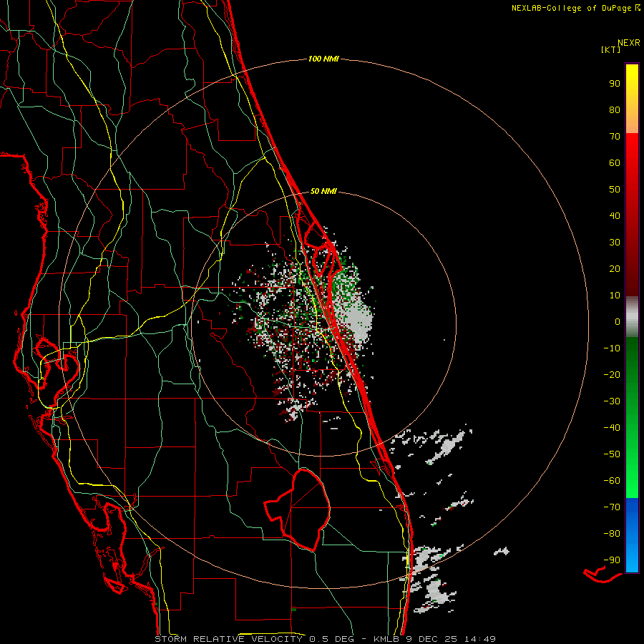Viewport: 644px width, 644px height.
Task: Click the -30 value on velocity scale
Action: [x=612, y=401]
